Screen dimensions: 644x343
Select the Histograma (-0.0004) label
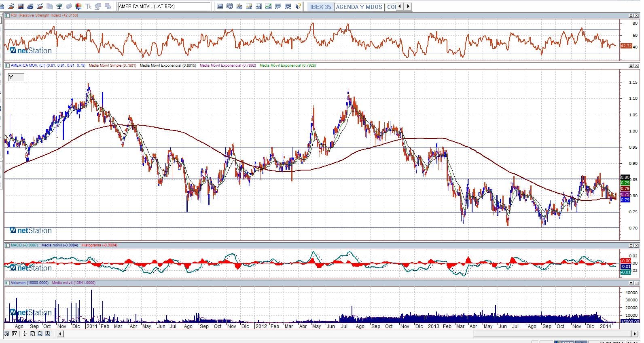[100, 245]
